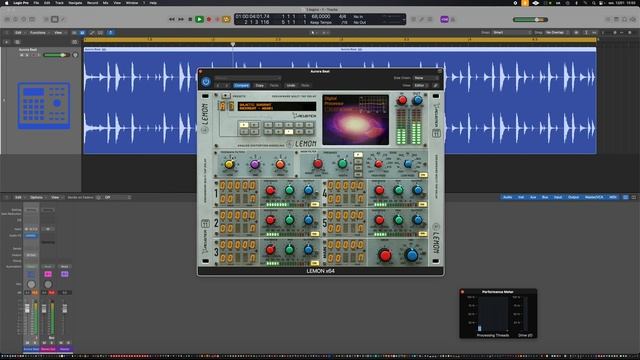Open the Logic Pro application menu
This screenshot has width=640, height=360.
pos(21,3)
